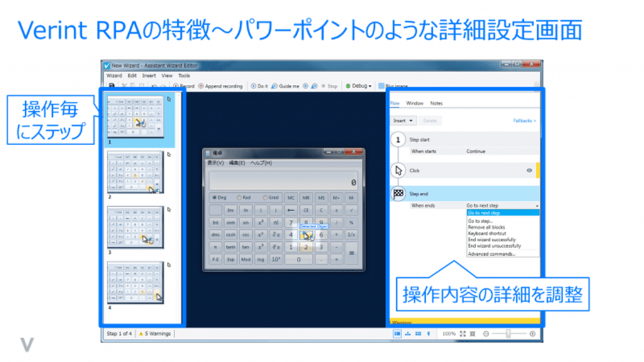
Task: Select step 4 thumbnail
Action: click(135, 283)
